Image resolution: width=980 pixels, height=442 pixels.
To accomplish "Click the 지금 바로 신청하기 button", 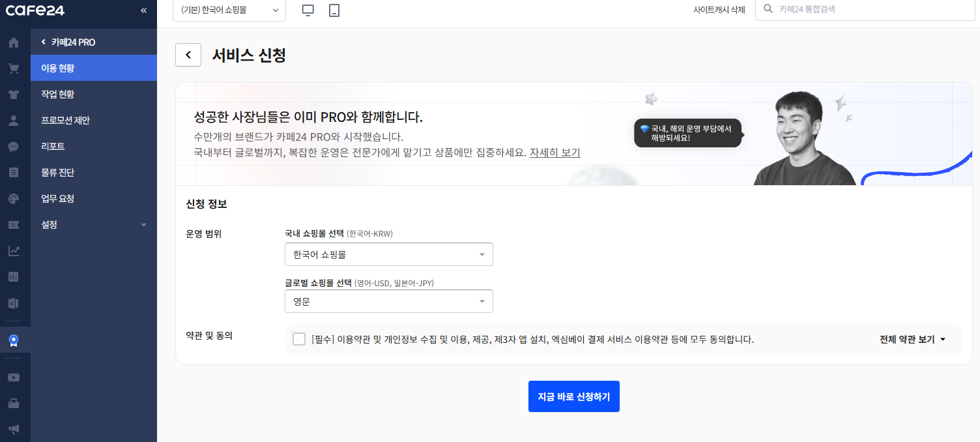I will [573, 396].
